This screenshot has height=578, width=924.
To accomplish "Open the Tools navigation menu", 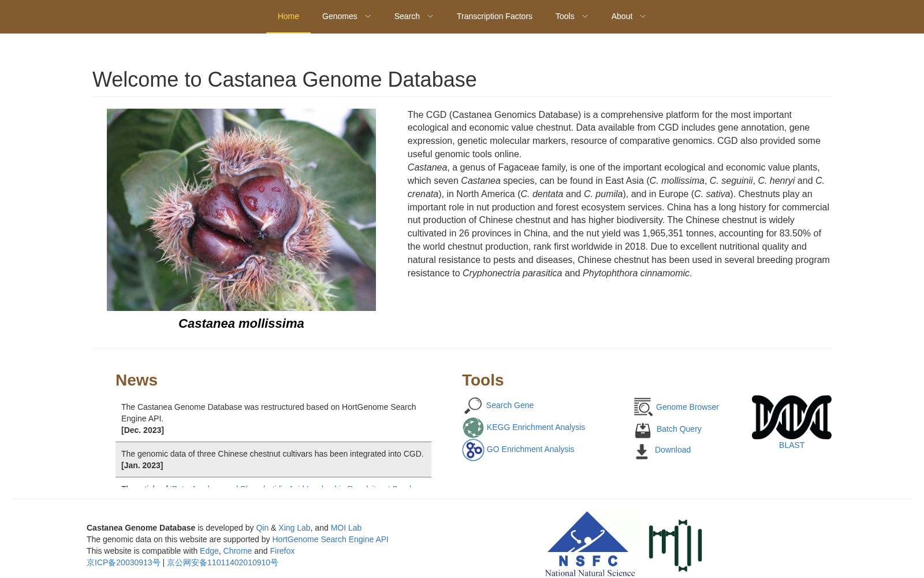I will coord(565,16).
